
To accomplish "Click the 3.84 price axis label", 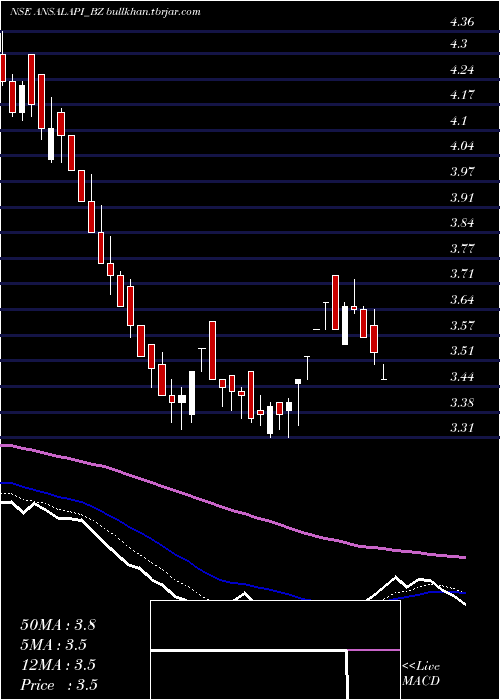I will (462, 223).
